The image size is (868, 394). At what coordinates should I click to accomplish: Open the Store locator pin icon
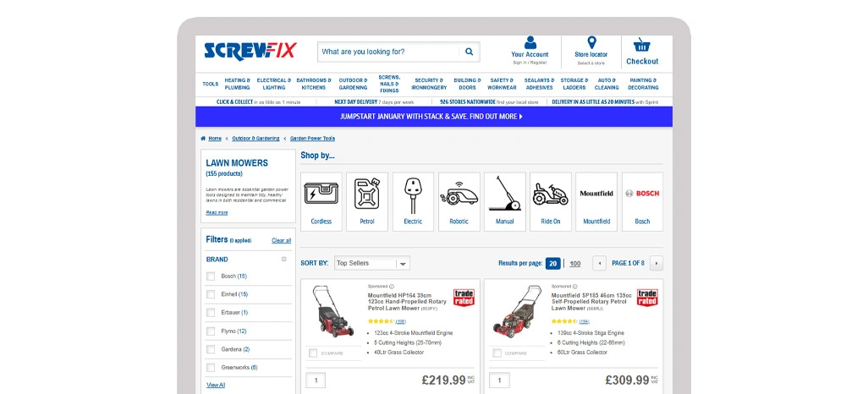coord(591,42)
